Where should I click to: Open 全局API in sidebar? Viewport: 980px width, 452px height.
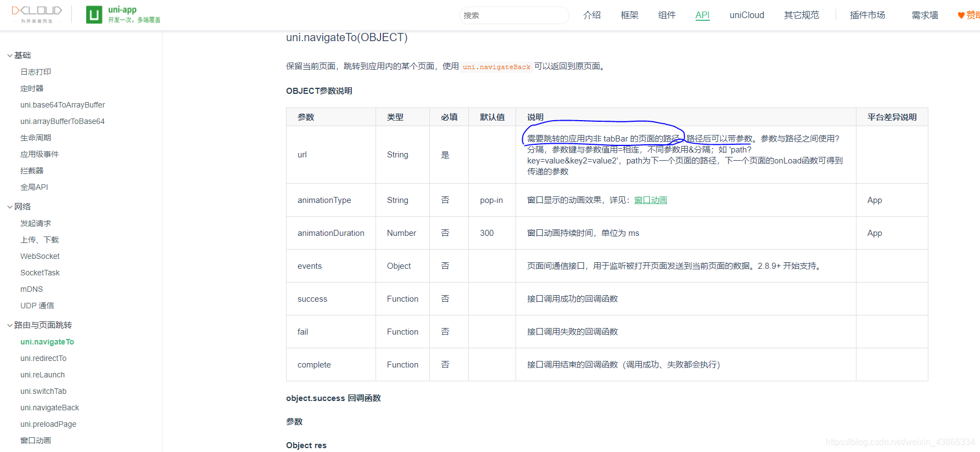point(34,187)
